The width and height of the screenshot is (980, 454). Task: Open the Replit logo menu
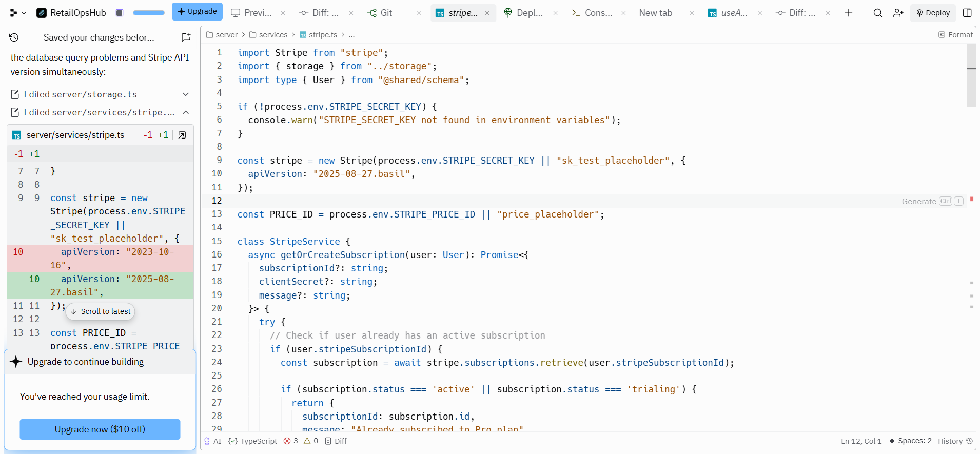point(17,13)
